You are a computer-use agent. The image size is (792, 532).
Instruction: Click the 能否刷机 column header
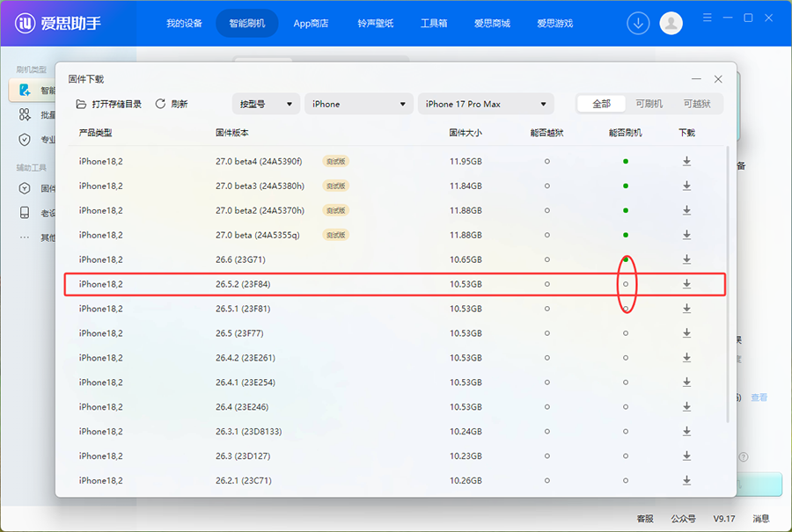click(x=626, y=133)
